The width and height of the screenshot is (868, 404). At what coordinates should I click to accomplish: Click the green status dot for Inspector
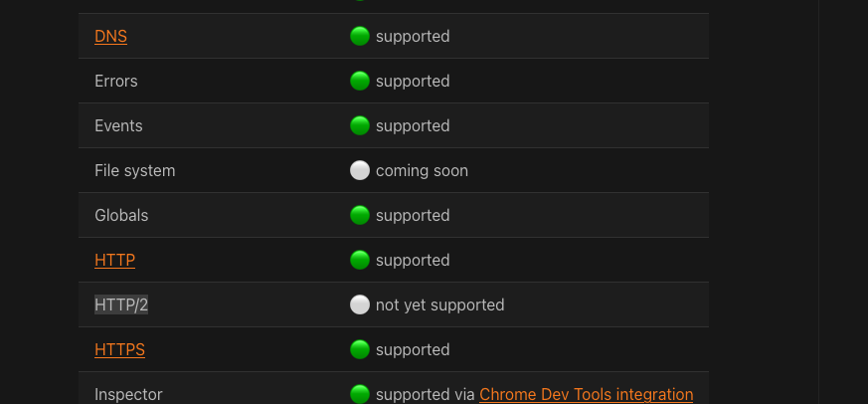coord(360,395)
